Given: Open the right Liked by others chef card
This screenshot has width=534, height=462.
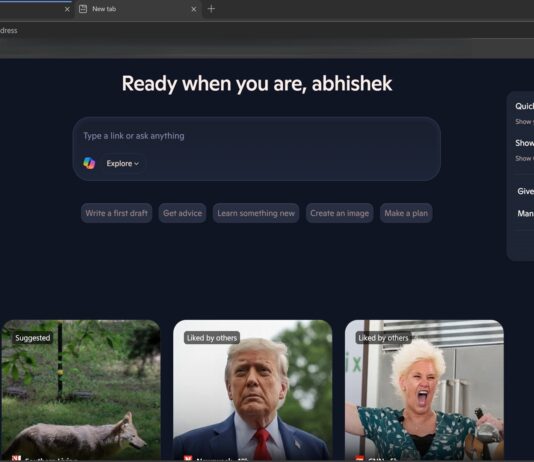Looking at the screenshot, I should [x=424, y=390].
